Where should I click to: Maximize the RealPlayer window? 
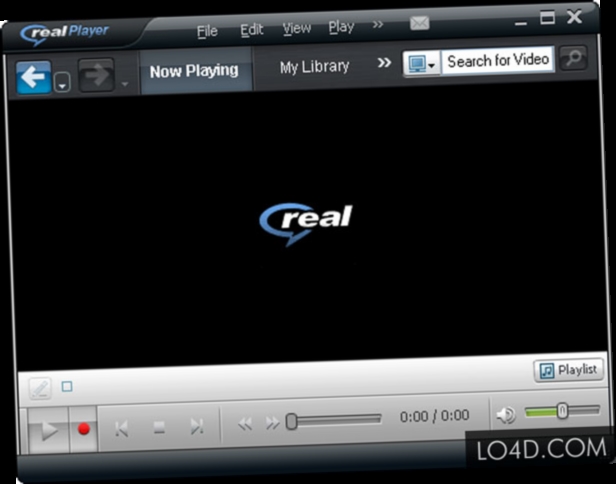[x=547, y=18]
